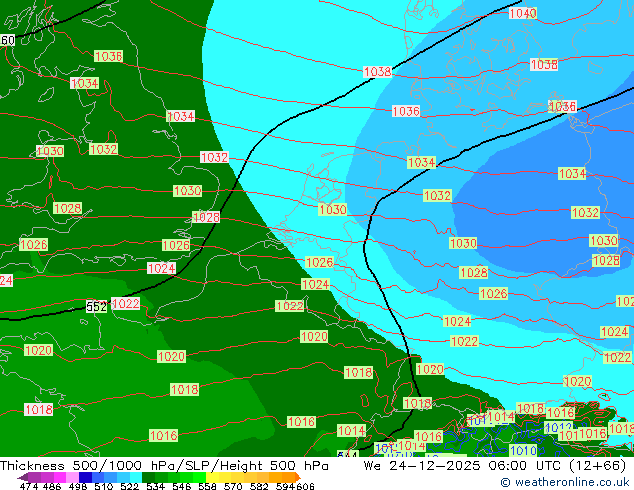Click the 594 legend value
This screenshot has height=490, width=634.
click(285, 486)
